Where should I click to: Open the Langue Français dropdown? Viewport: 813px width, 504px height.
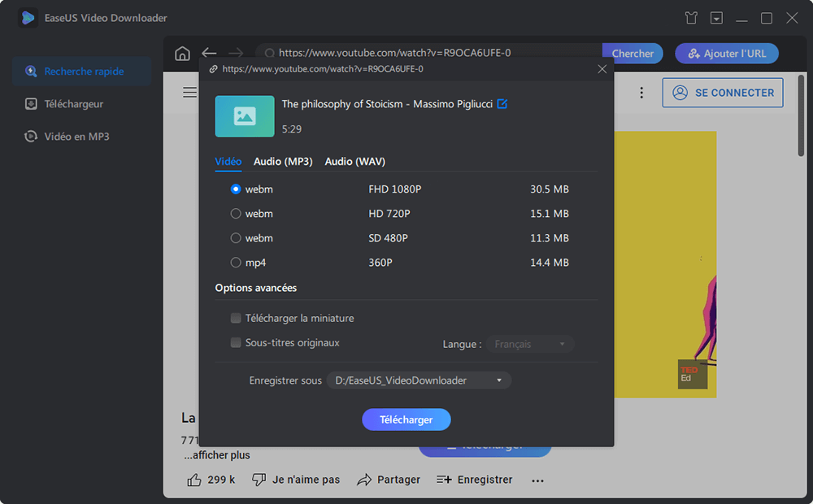click(530, 344)
